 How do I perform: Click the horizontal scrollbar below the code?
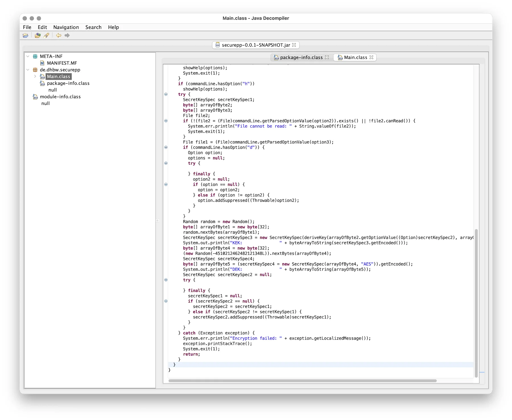tap(302, 381)
